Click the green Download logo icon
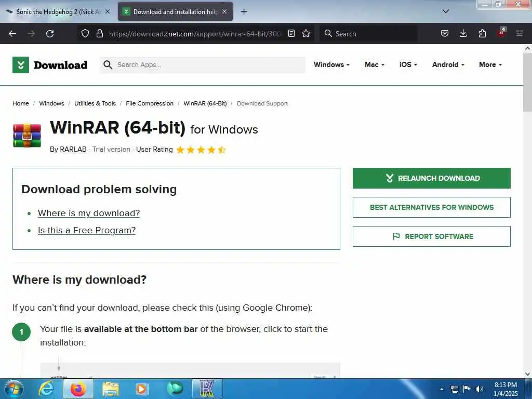This screenshot has height=399, width=532. pos(21,65)
